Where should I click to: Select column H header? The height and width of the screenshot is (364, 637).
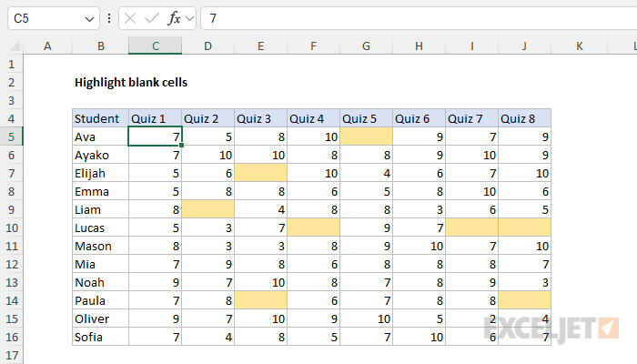click(x=420, y=45)
